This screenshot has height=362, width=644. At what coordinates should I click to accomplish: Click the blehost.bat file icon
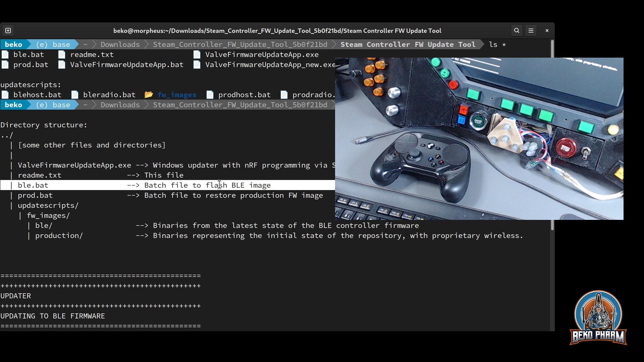(5, 95)
